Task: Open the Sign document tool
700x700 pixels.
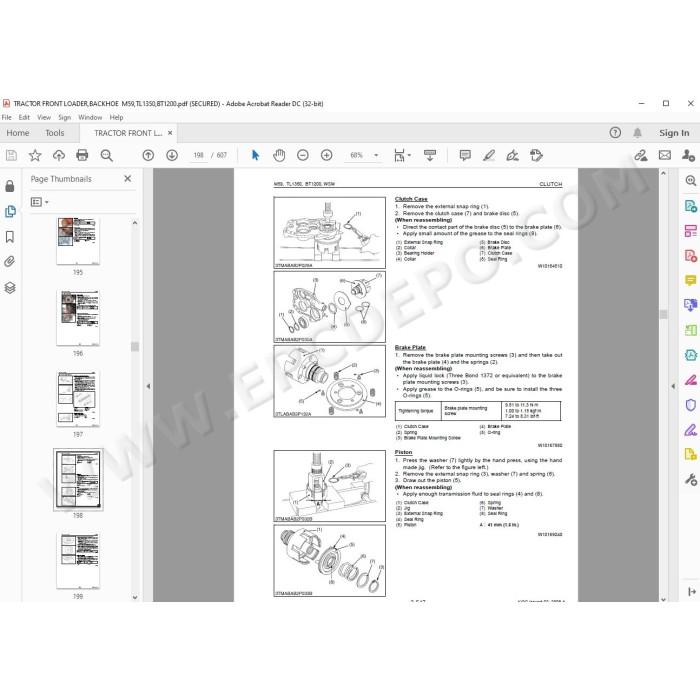Action: tap(512, 155)
